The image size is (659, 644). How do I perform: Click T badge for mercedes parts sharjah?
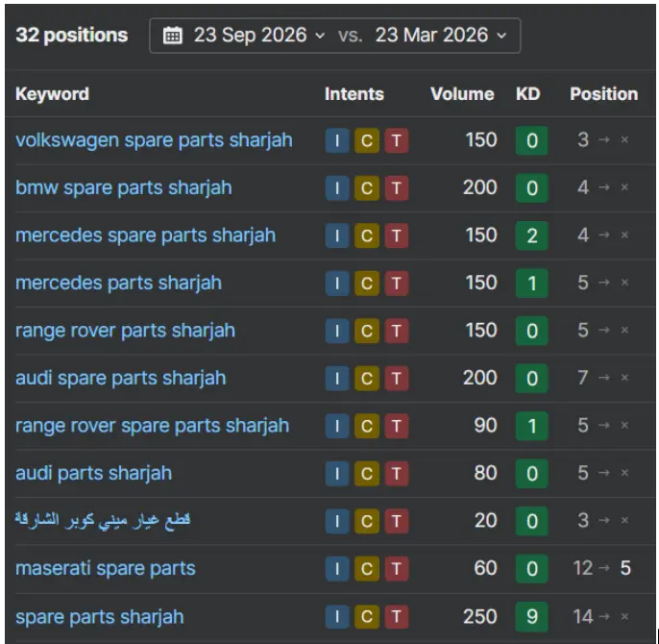click(397, 284)
